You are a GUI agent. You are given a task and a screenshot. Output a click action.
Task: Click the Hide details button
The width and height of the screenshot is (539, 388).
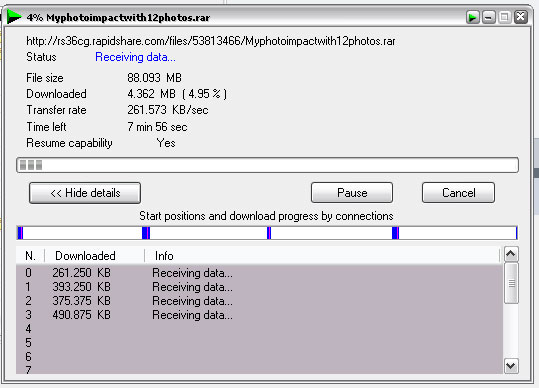coord(85,193)
